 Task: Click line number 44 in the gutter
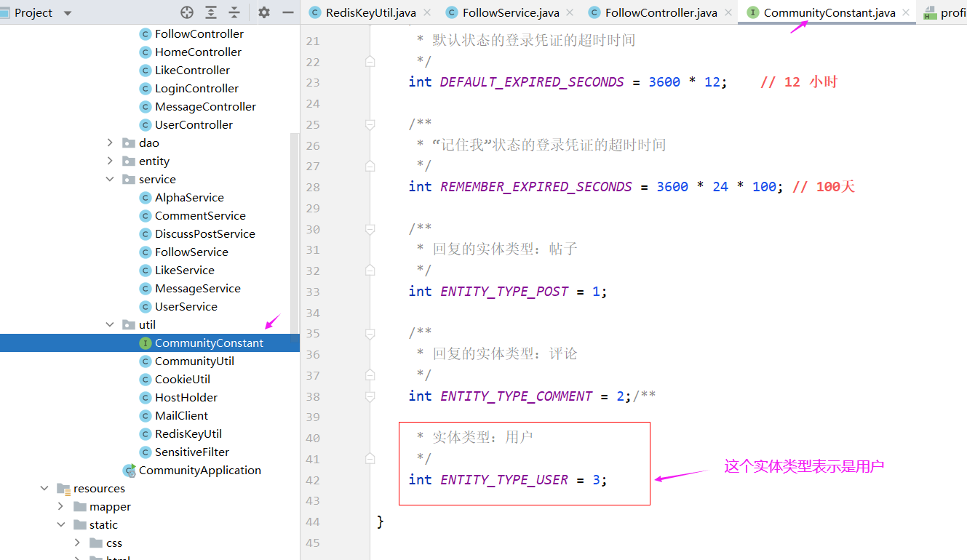coord(312,521)
